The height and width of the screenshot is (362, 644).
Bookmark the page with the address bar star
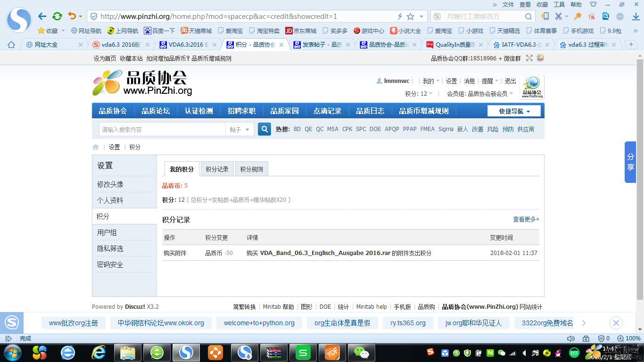click(x=410, y=16)
